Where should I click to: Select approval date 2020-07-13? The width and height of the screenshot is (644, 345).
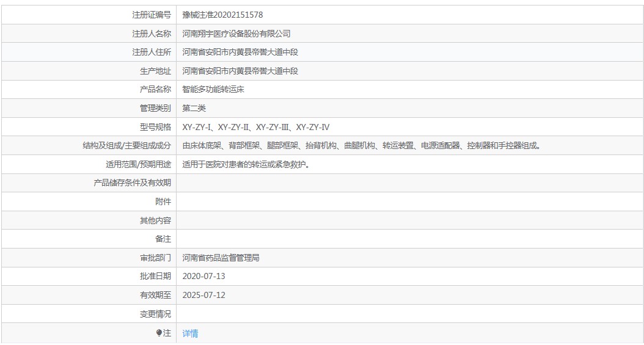203,277
